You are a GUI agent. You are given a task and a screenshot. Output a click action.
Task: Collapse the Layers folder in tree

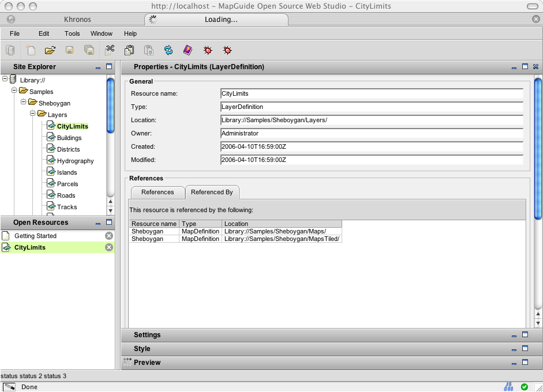(x=33, y=114)
